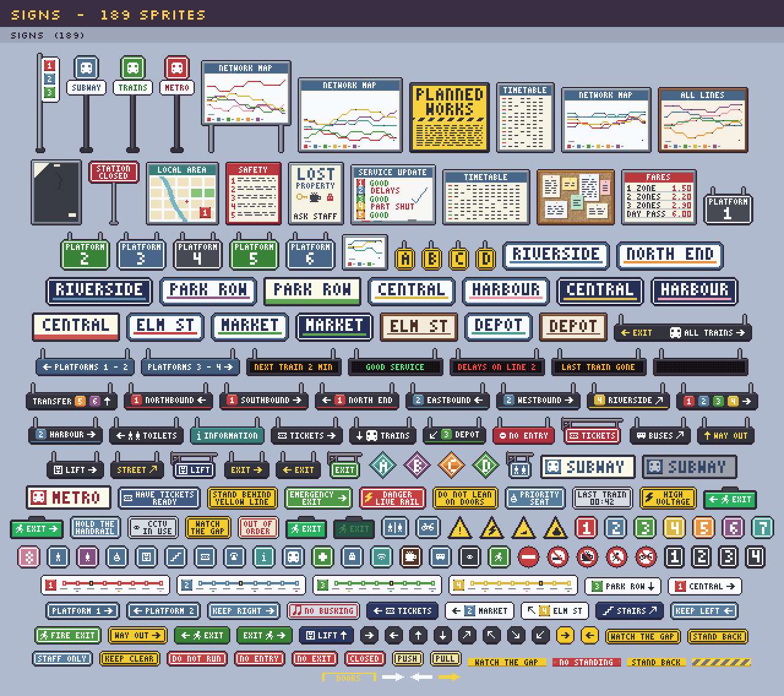Select the PLANNED WORKS yellow poster
Screen dimensions: 784x696
pyautogui.click(x=450, y=117)
